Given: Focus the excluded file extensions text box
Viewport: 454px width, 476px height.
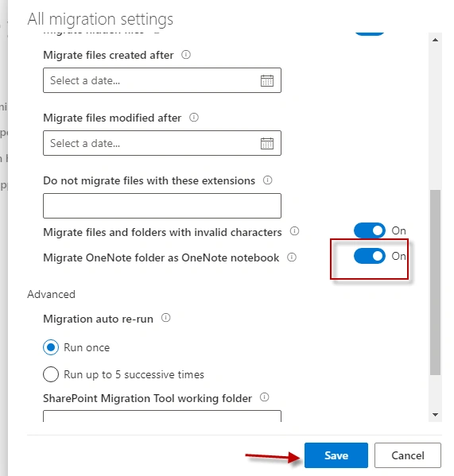Looking at the screenshot, I should click(x=162, y=206).
